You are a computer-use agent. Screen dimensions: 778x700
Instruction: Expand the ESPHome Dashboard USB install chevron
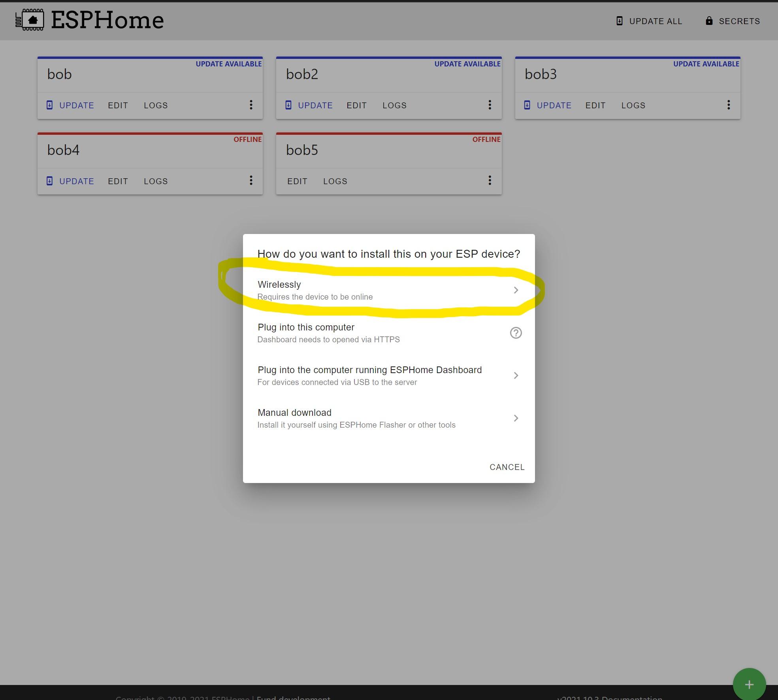coord(516,375)
